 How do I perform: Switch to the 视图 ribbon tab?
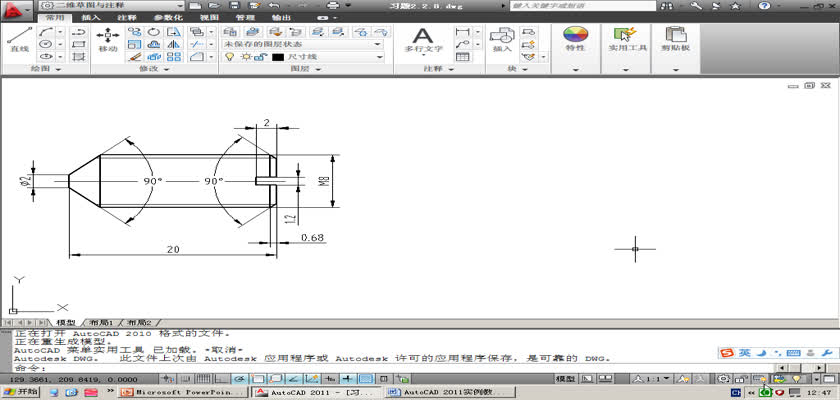(209, 18)
